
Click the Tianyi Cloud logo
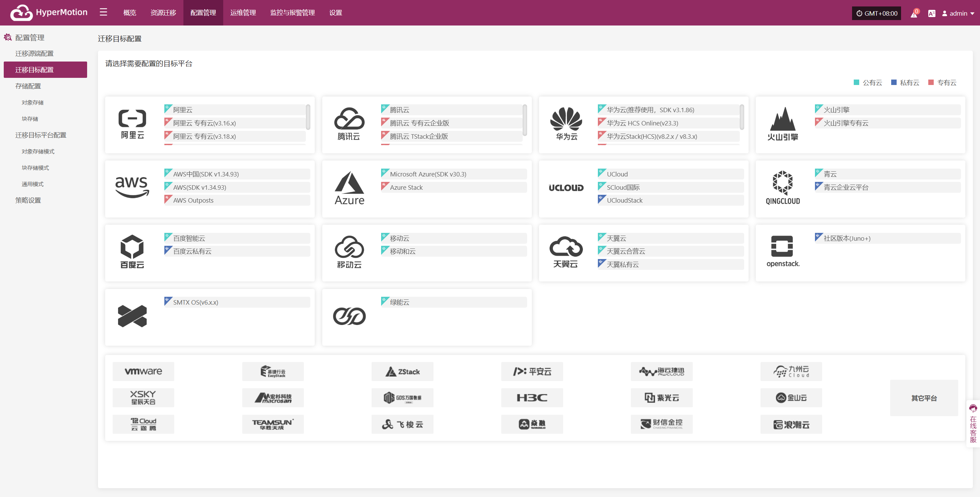pos(566,252)
